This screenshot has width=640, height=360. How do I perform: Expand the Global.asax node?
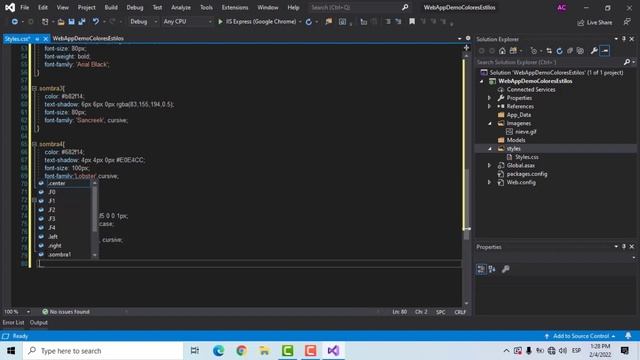click(489, 165)
